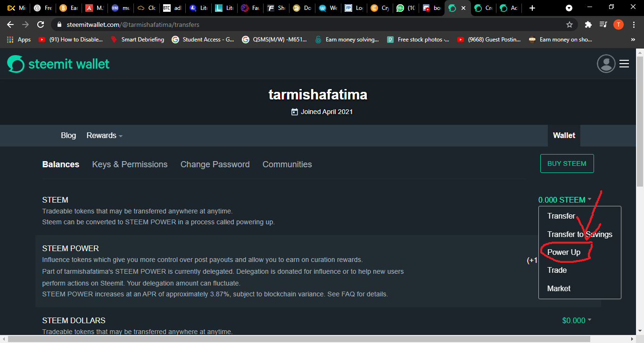This screenshot has width=644, height=343.
Task: Open the '(9668) Guest Postin...' bookmark
Action: tap(489, 40)
